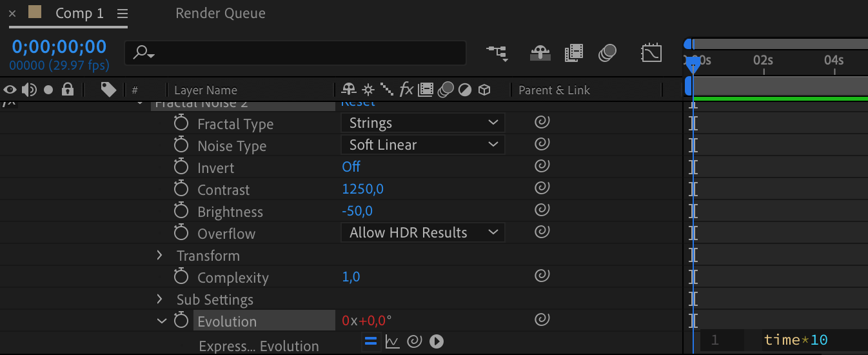Enable Motion Blur icon in timeline toolbar
Viewport: 868px width, 355px height.
click(607, 53)
